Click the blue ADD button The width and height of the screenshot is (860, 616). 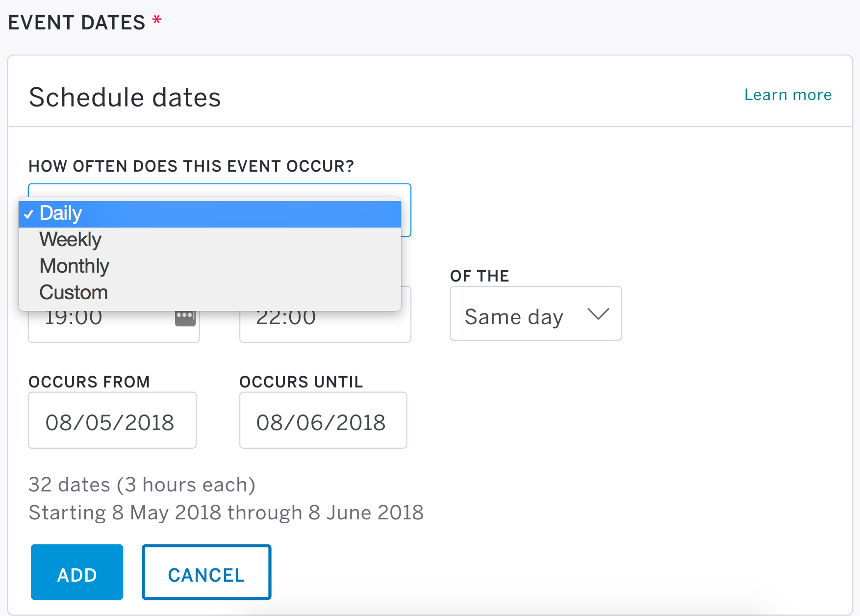pos(77,572)
